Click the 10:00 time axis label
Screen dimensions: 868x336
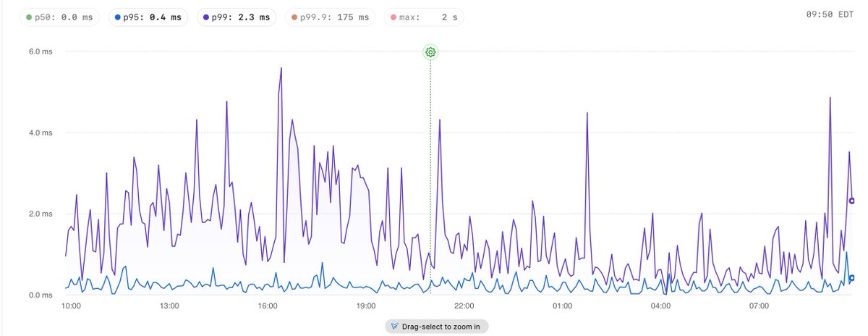[72, 306]
